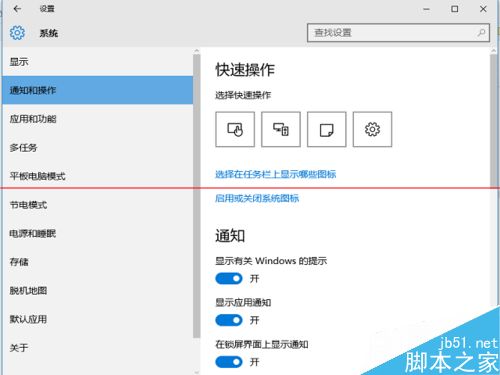Select the tablet mode quick action tile
Screen dimensions: 500x375
pyautogui.click(x=235, y=129)
